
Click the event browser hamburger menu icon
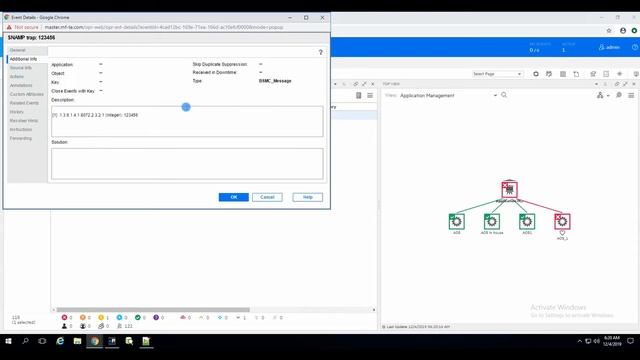(370, 96)
